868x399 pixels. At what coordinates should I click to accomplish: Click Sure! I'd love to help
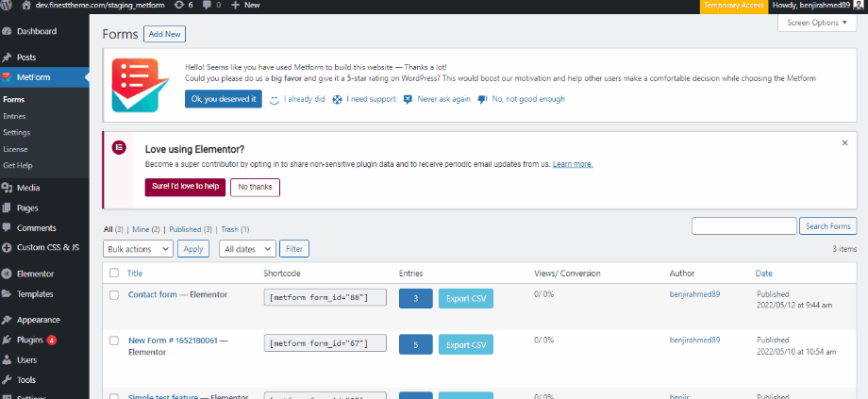pos(186,187)
